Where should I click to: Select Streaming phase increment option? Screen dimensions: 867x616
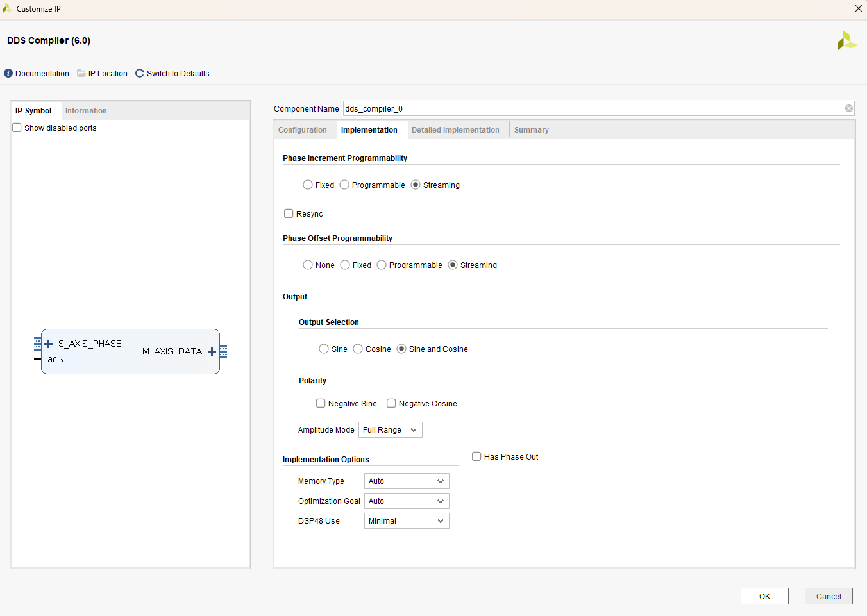(x=416, y=185)
